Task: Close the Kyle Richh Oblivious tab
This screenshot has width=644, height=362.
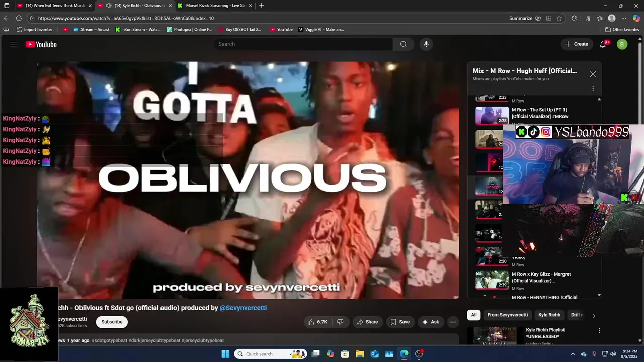Action: (x=170, y=6)
